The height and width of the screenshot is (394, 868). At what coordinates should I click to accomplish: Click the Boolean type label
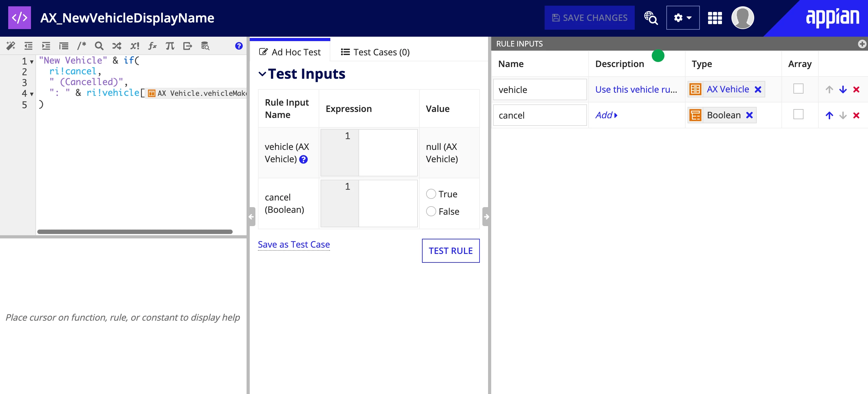pyautogui.click(x=724, y=115)
